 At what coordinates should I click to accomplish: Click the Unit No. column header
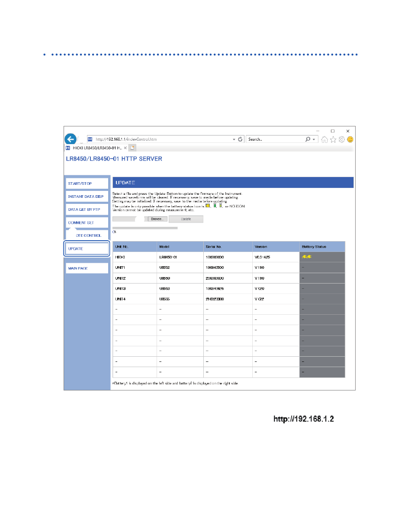135,247
